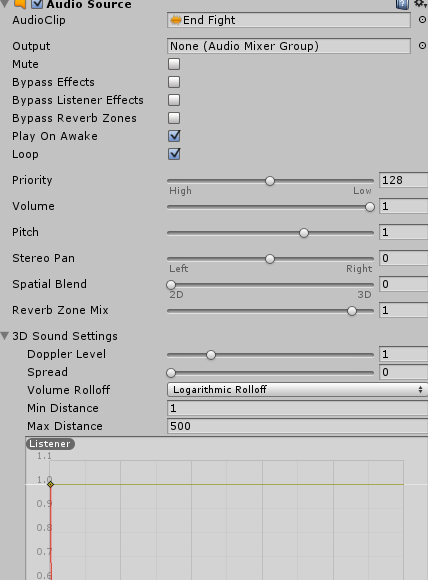Toggle Bypass Effects checkbox

174,82
